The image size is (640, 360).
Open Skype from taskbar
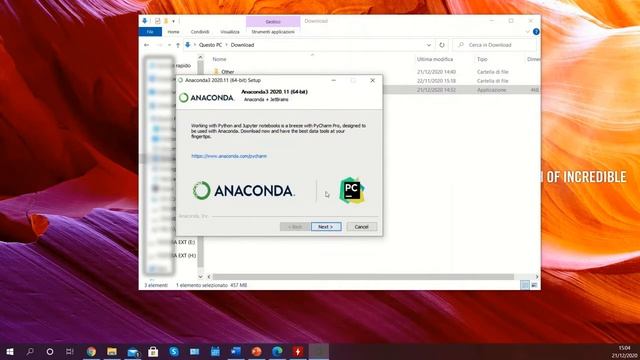[174, 351]
